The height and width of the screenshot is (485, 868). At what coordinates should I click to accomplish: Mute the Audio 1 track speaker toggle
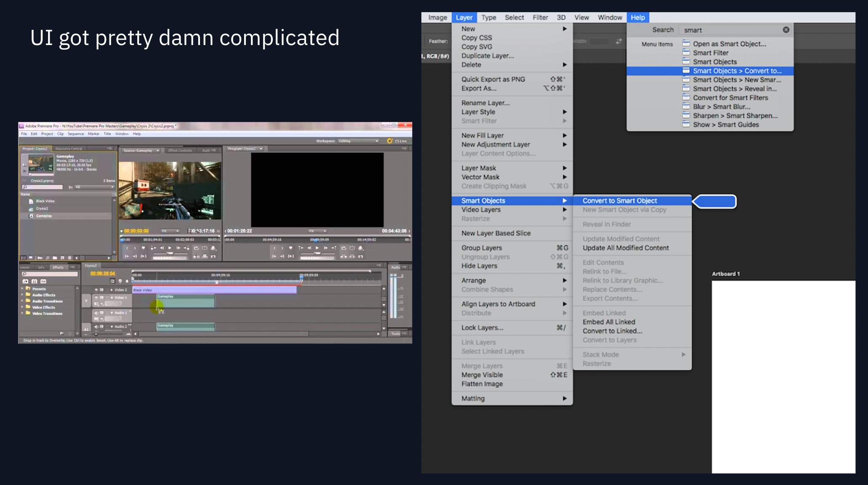click(x=96, y=313)
